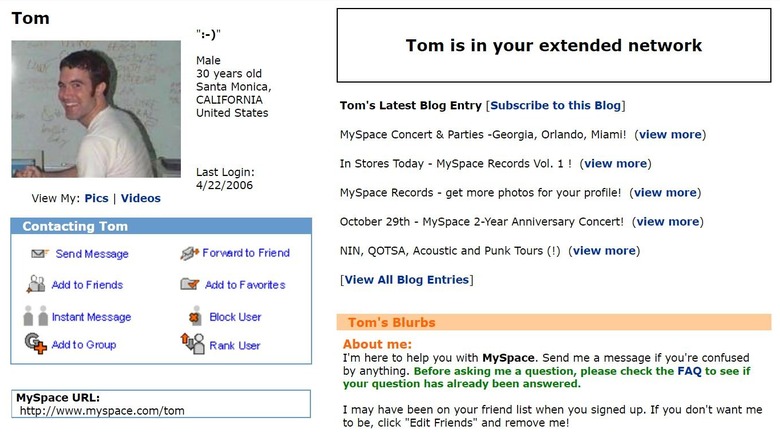The width and height of the screenshot is (780, 438).
Task: View more of MySpace Concert & Parties entry
Action: coord(670,134)
